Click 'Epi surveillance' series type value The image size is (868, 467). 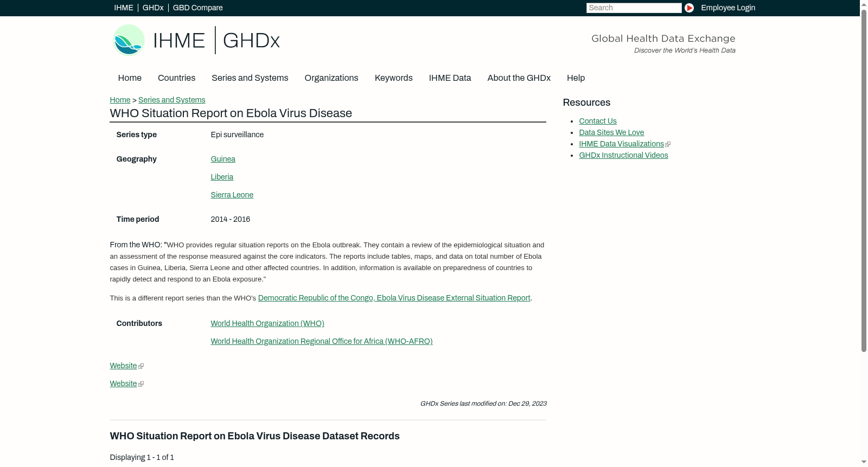click(x=237, y=135)
